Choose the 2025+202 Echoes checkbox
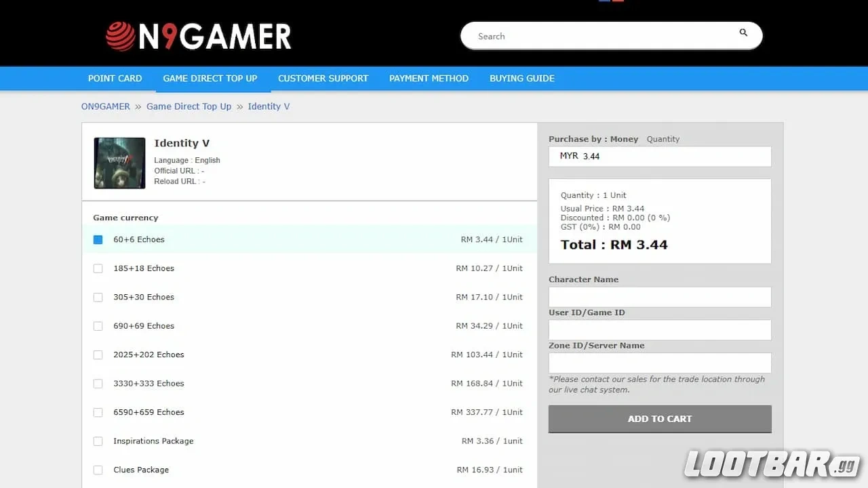Viewport: 868px width, 488px height. click(98, 355)
